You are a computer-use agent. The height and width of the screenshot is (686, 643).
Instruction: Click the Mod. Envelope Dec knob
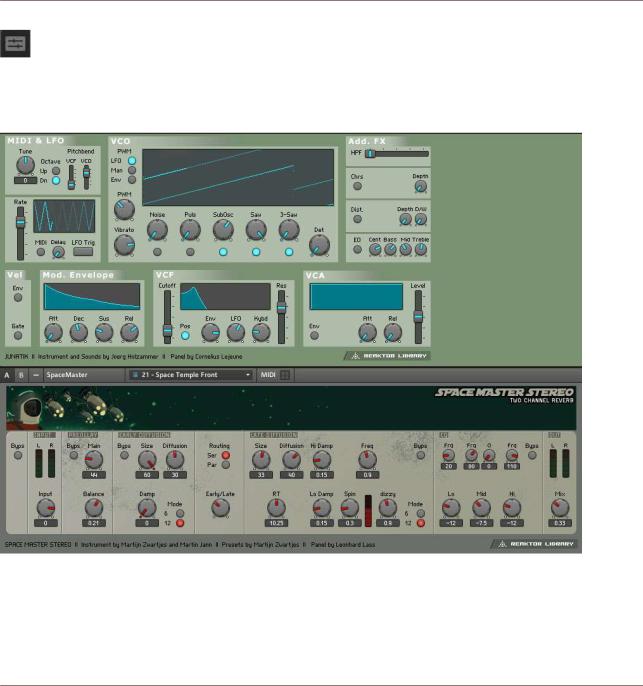click(x=79, y=332)
